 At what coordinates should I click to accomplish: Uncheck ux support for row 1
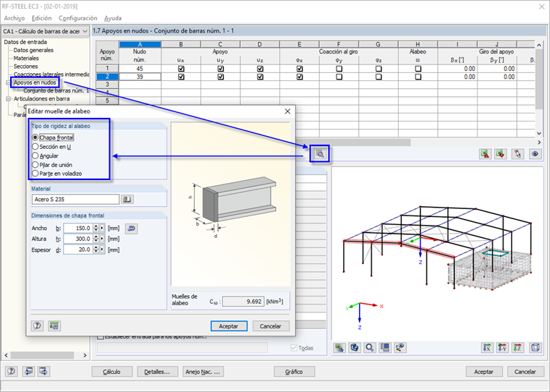pyautogui.click(x=181, y=69)
